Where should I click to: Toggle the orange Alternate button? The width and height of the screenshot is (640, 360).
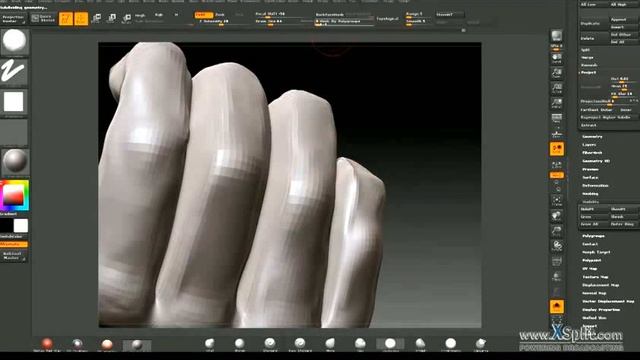pyautogui.click(x=14, y=244)
